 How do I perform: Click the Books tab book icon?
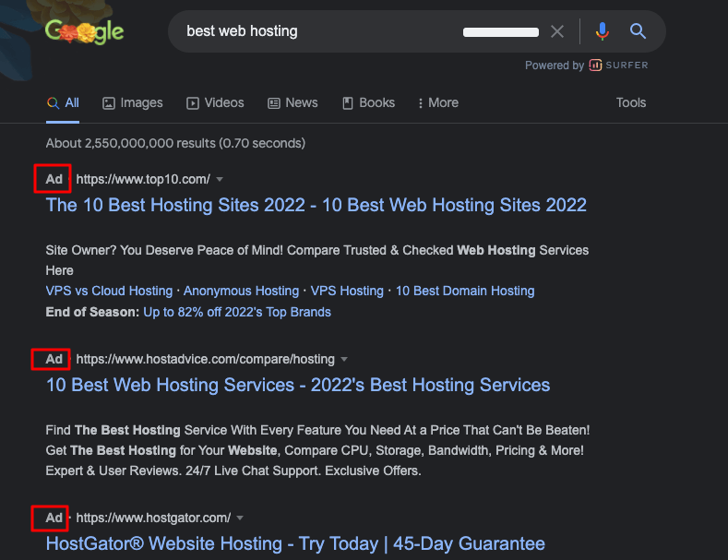pyautogui.click(x=348, y=103)
